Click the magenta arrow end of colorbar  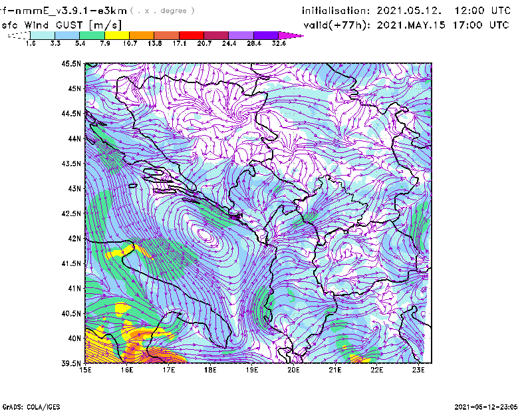click(x=291, y=35)
